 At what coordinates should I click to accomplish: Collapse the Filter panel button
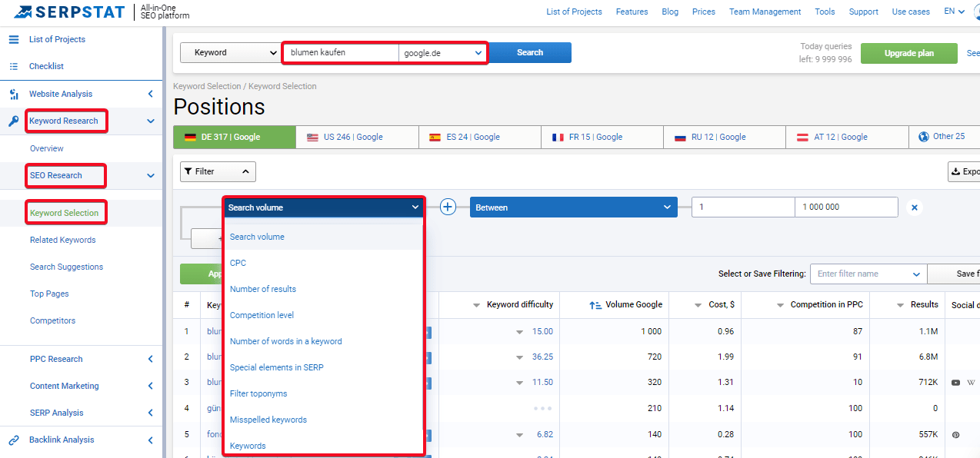218,171
